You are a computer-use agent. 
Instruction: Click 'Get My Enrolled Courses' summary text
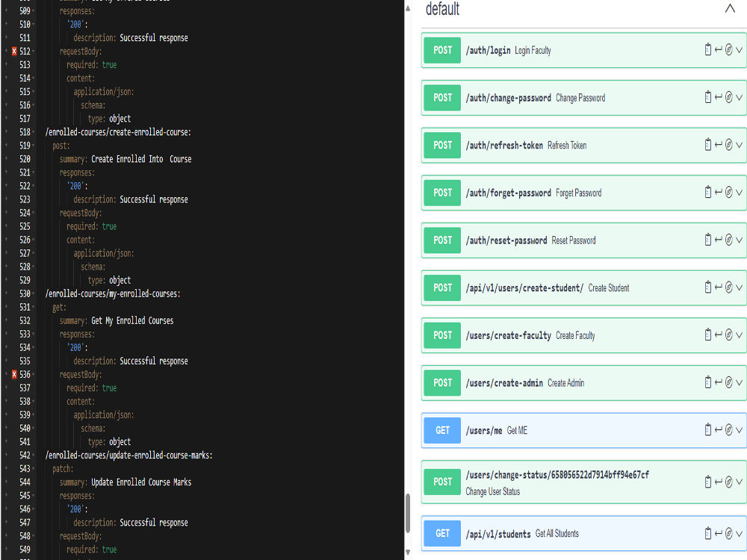coord(132,320)
